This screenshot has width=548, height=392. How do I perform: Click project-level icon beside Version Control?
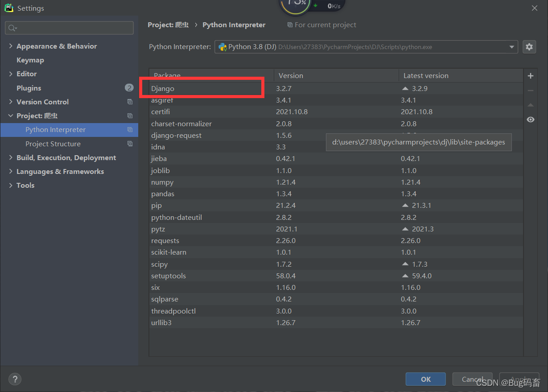pyautogui.click(x=130, y=102)
